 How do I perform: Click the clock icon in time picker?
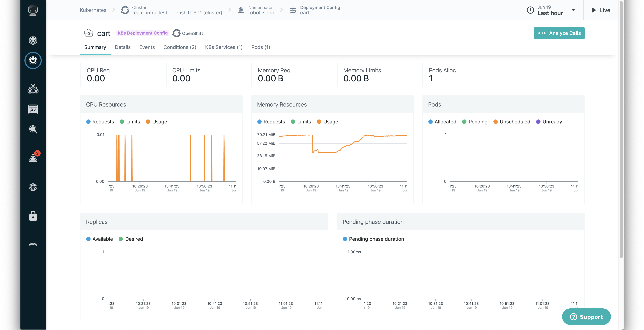point(530,10)
